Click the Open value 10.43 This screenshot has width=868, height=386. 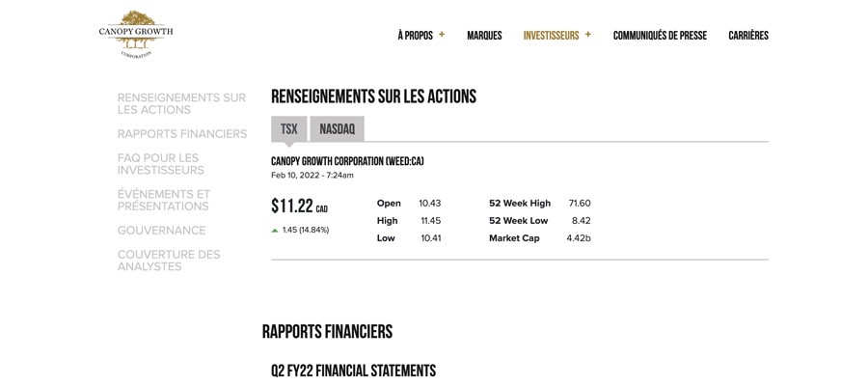429,204
